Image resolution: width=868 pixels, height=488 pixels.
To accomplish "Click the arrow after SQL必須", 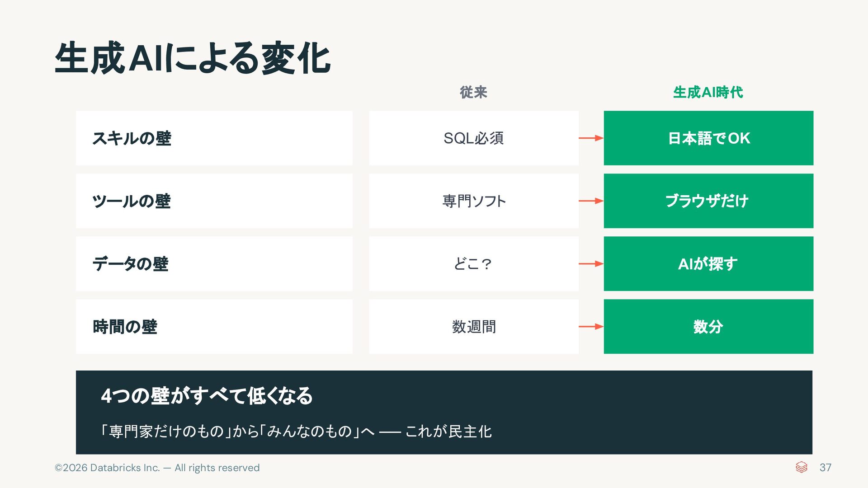I will pos(591,138).
